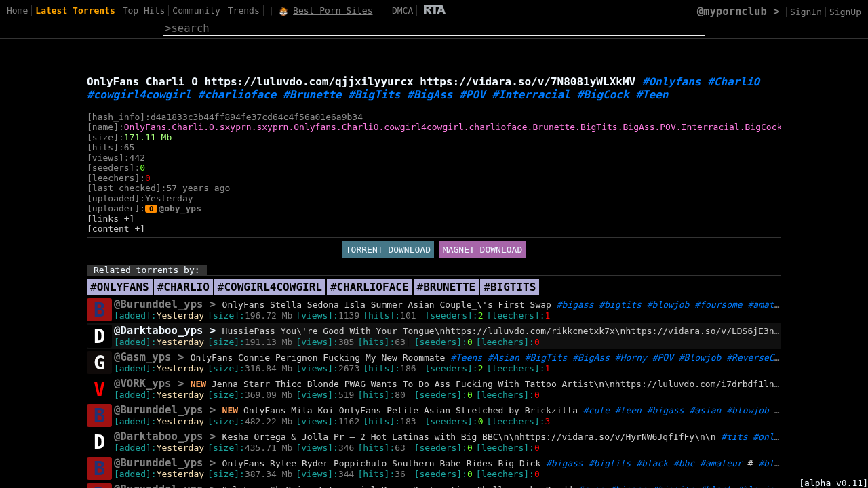The width and height of the screenshot is (868, 488).
Task: Open the Kesha Ortega & Jolla Pr torrent title
Action: tap(469, 437)
